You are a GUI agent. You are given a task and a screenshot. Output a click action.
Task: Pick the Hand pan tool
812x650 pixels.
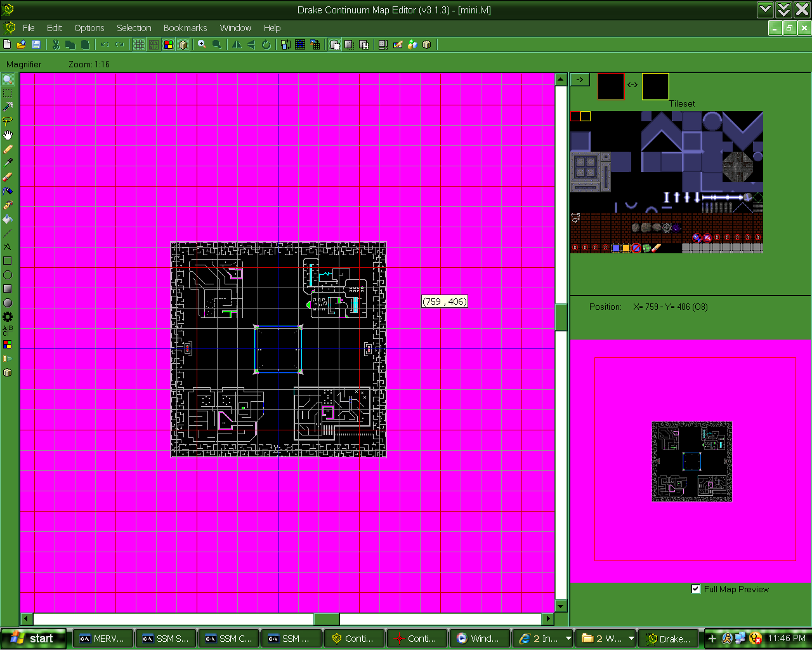coord(8,135)
